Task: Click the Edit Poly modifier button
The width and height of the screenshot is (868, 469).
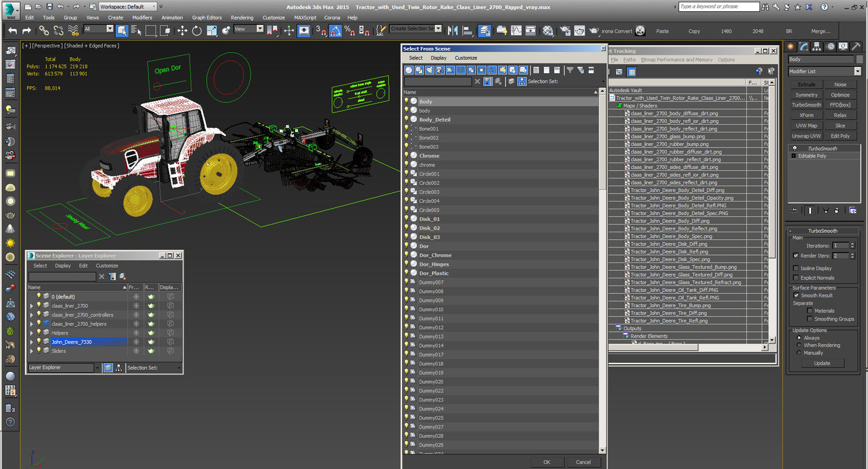Action: (x=840, y=136)
